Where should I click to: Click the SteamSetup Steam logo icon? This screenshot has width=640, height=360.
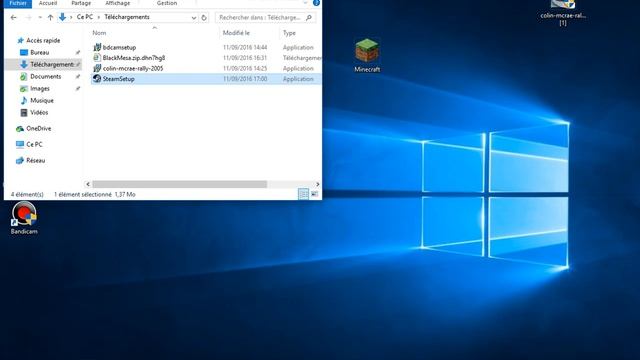[x=97, y=79]
